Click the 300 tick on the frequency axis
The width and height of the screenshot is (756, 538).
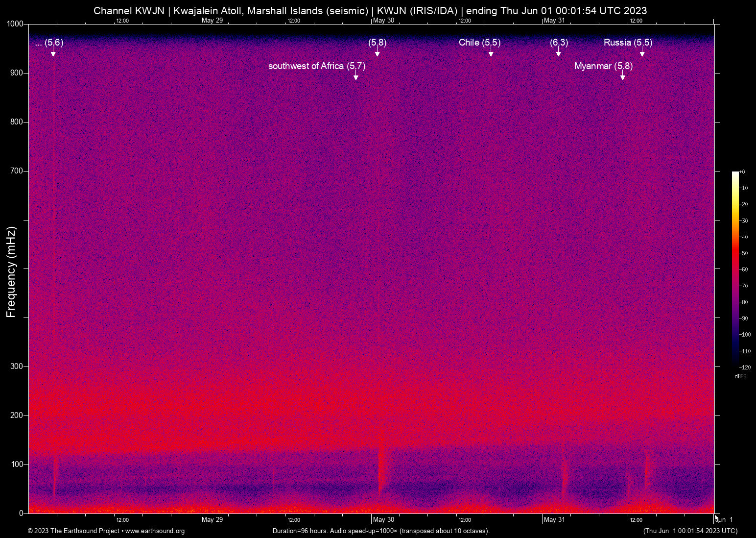[x=17, y=367]
